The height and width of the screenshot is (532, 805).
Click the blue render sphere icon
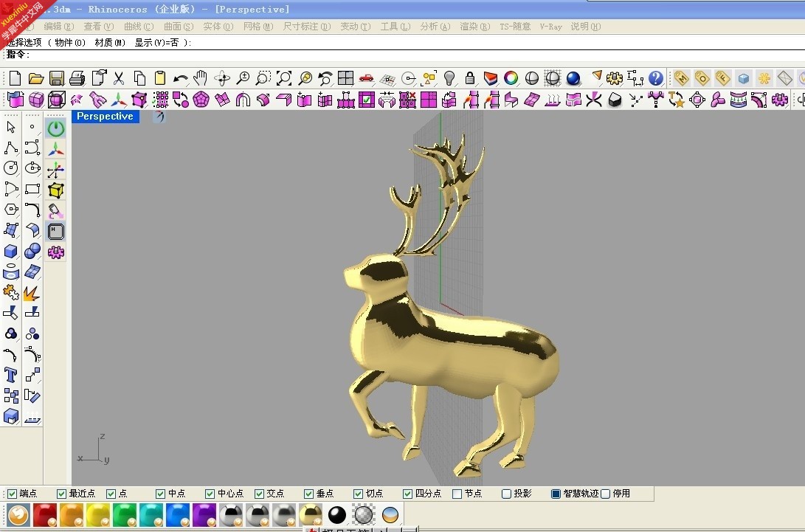click(x=573, y=78)
